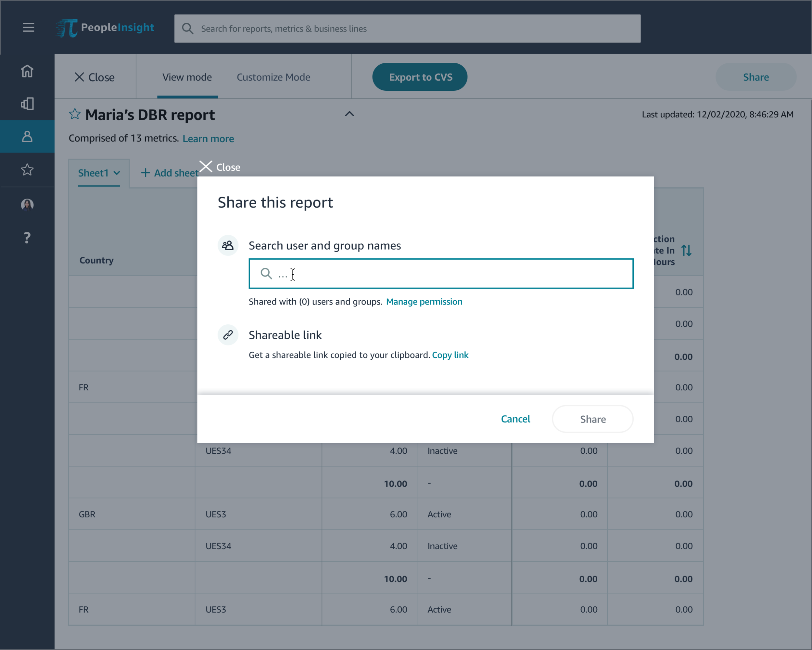
Task: Collapse the report header chevron
Action: (349, 114)
